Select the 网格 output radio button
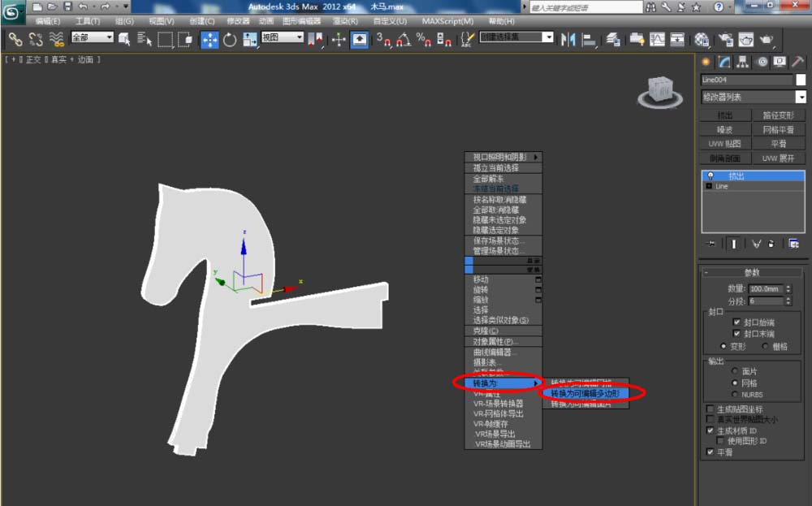This screenshot has width=812, height=506. click(x=734, y=383)
